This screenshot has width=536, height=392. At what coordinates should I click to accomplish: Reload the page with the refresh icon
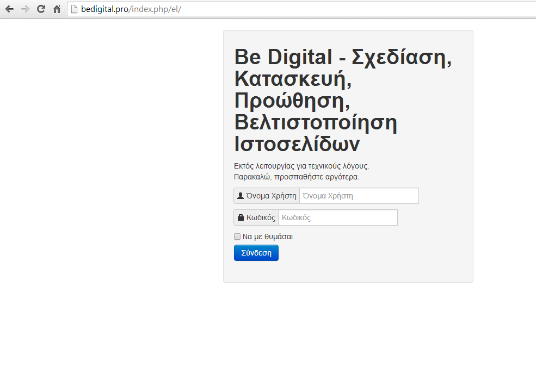(41, 9)
